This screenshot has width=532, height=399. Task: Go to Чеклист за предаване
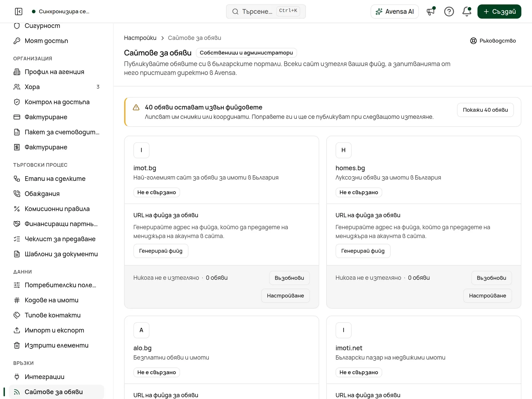[57, 239]
